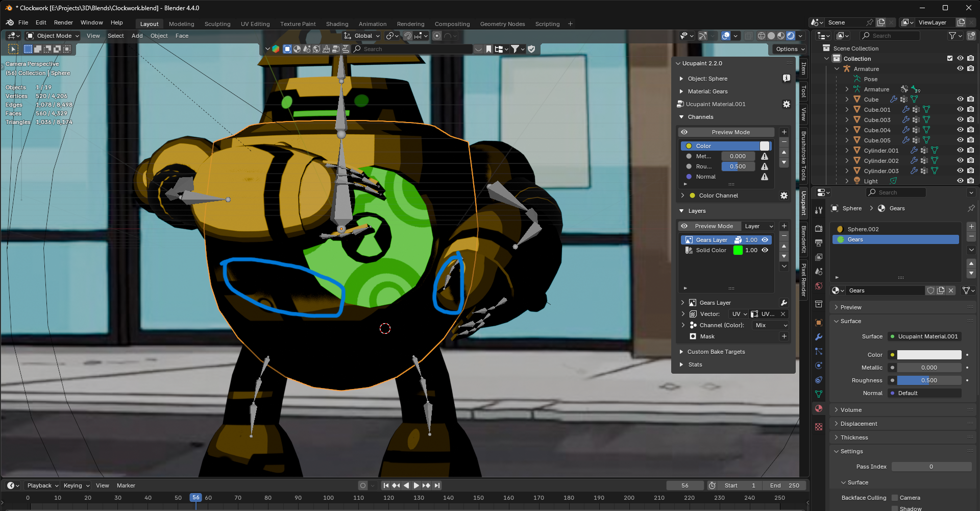Screen dimensions: 980x511
Task: Open Ucupaint Material.001 settings gear
Action: tap(787, 104)
